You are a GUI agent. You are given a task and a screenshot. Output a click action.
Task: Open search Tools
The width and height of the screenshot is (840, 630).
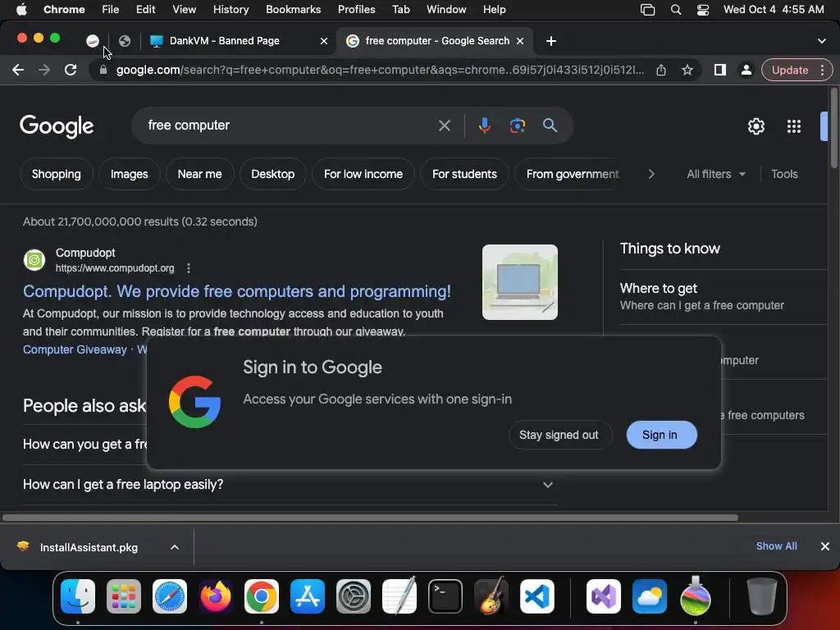pos(784,174)
